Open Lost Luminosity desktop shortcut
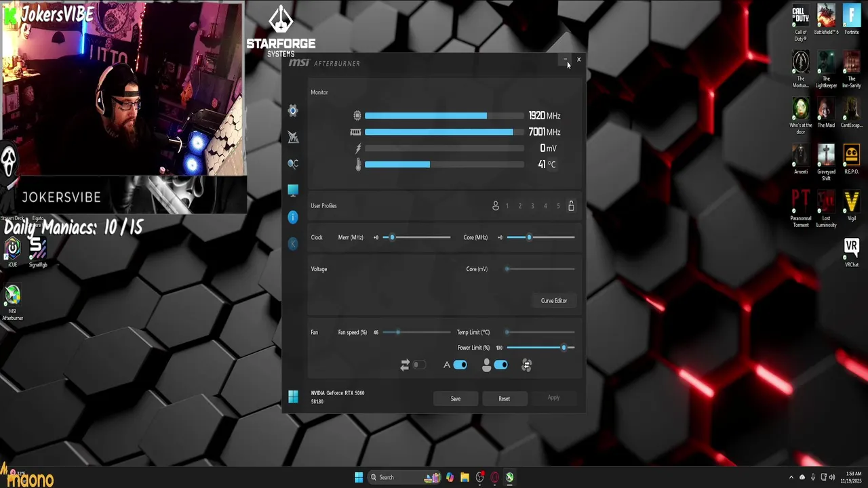The height and width of the screenshot is (488, 868). click(826, 209)
